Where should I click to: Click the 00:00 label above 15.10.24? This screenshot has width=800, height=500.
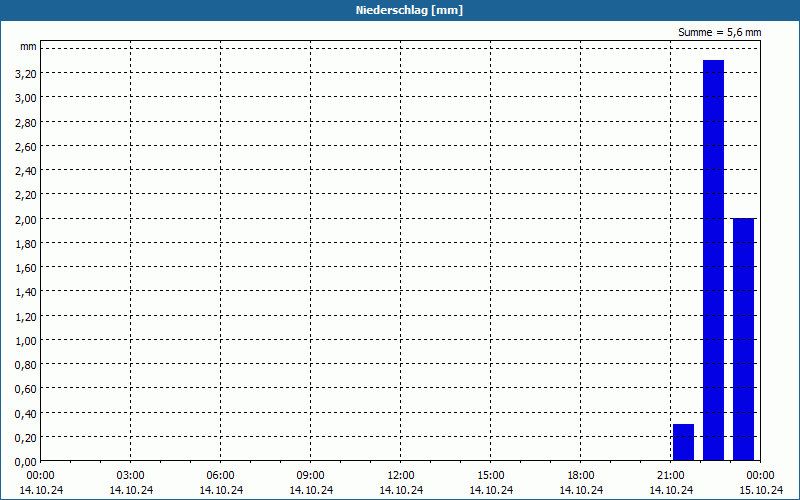pos(760,476)
